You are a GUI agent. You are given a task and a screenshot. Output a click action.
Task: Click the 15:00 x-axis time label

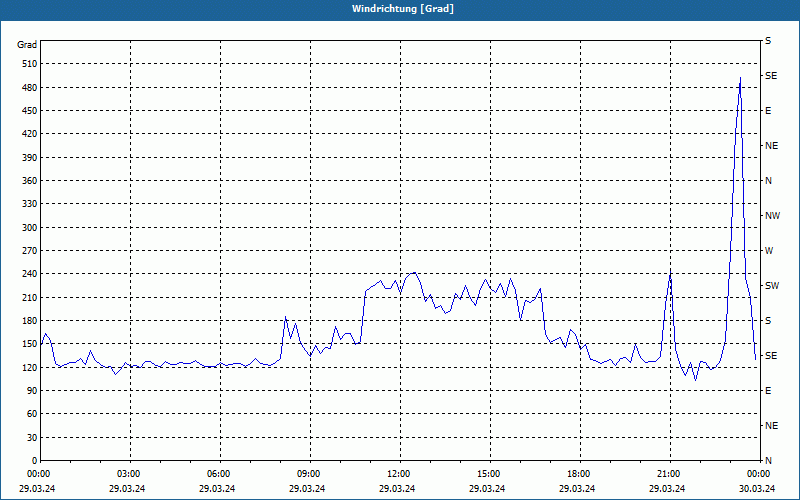click(x=490, y=474)
